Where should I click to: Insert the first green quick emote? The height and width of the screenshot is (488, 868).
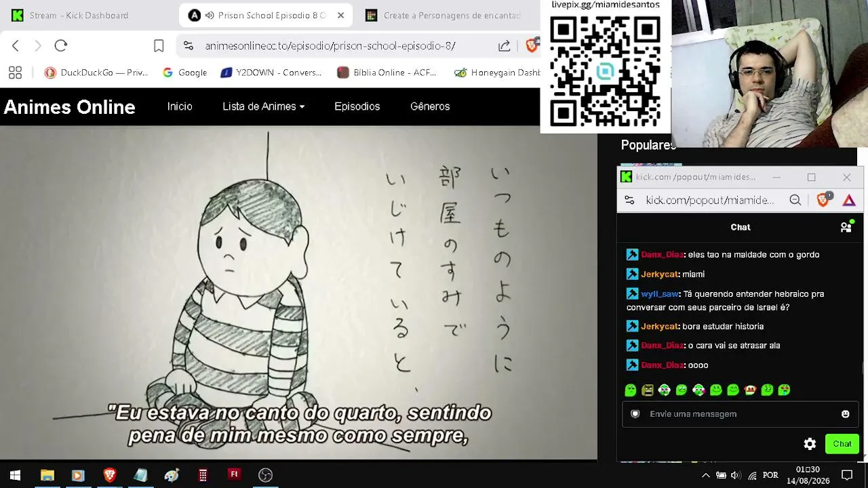(631, 390)
